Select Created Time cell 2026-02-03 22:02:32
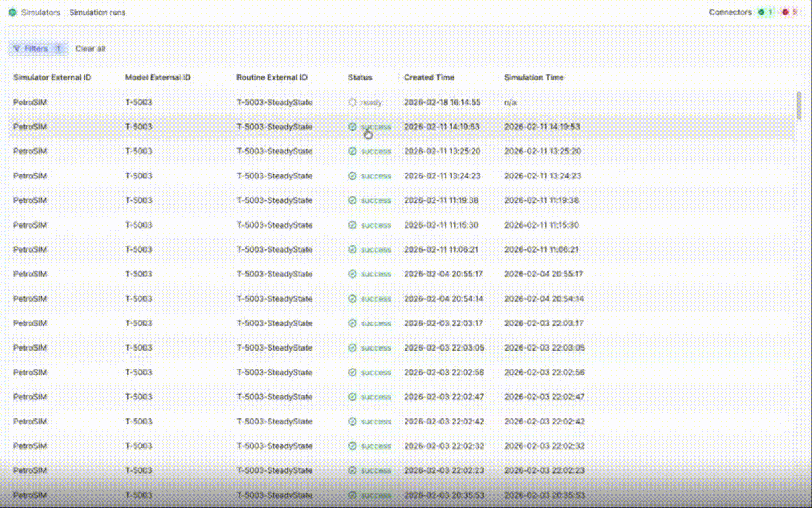 click(x=444, y=446)
